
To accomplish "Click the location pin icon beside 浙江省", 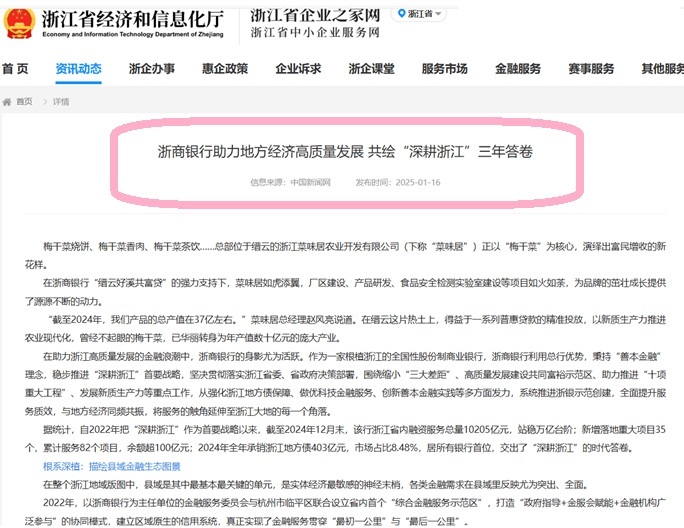I will (402, 14).
